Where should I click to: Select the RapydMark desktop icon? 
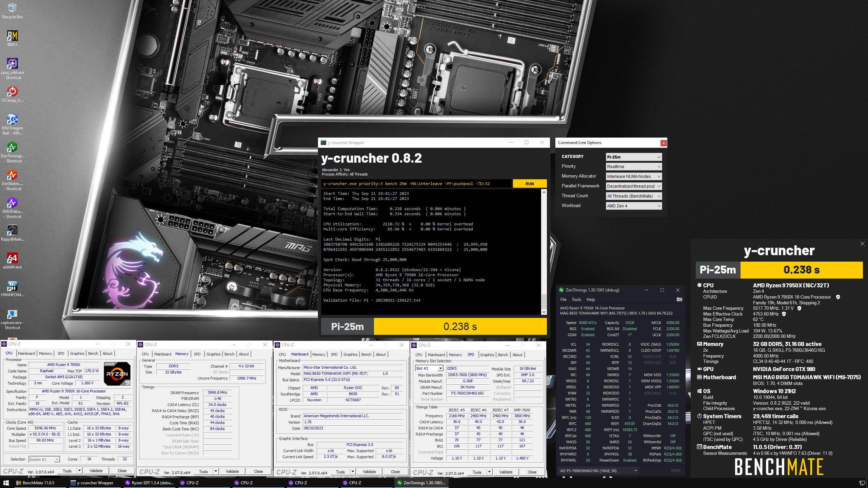click(12, 233)
